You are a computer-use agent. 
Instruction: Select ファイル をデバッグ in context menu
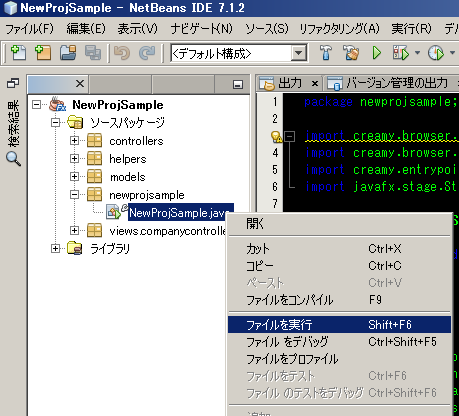pos(340,342)
